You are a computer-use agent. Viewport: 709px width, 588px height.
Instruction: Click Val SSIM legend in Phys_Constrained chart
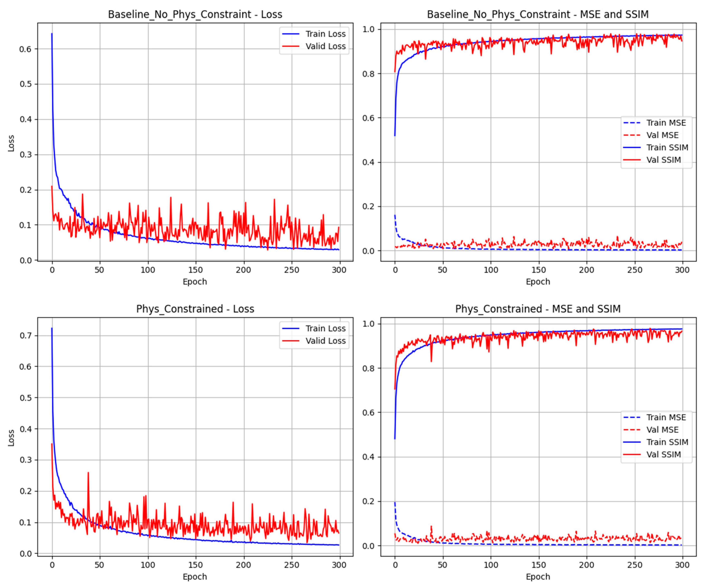(x=663, y=455)
